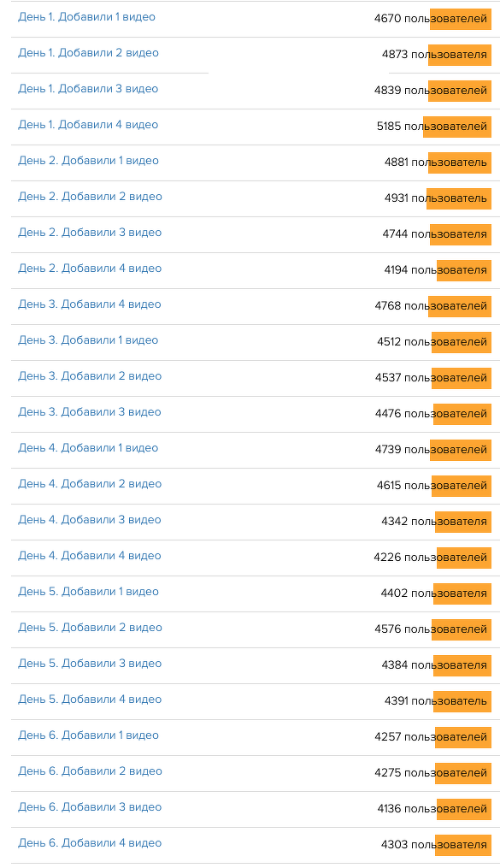Screen dimensions: 500x868
Task: Select 'День 6. Добавили 1 видео' link
Action: 88,735
